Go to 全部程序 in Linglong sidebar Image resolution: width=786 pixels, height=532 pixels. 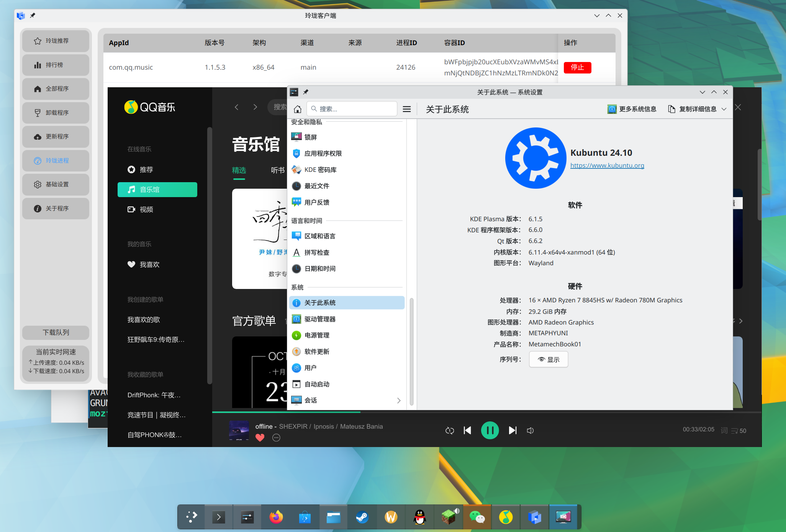point(56,89)
